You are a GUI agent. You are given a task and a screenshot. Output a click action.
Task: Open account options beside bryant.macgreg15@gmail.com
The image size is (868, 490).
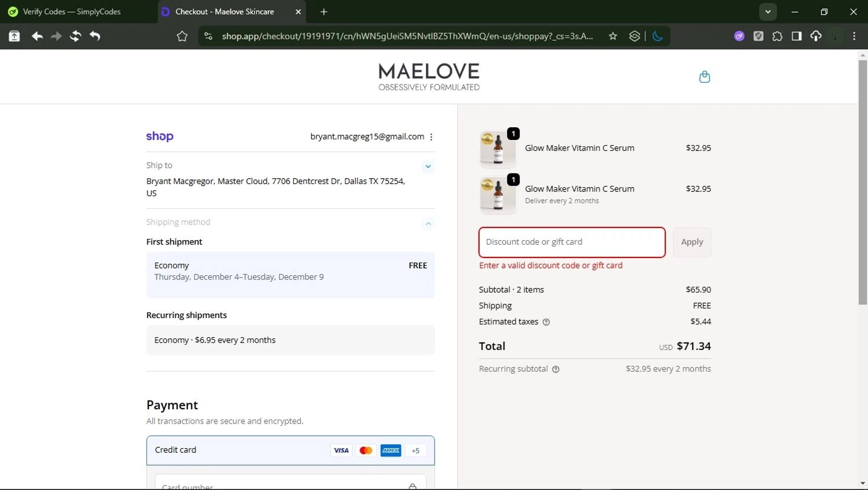point(431,137)
